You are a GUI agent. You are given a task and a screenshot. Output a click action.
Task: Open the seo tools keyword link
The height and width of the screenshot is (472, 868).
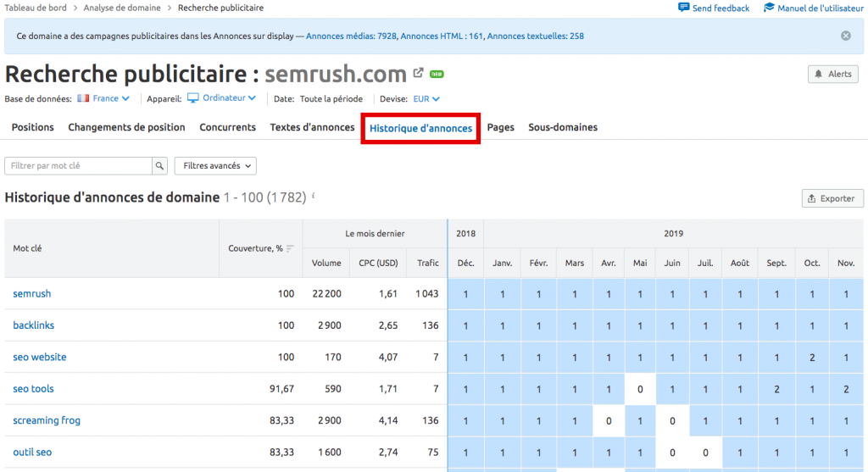pyautogui.click(x=33, y=388)
